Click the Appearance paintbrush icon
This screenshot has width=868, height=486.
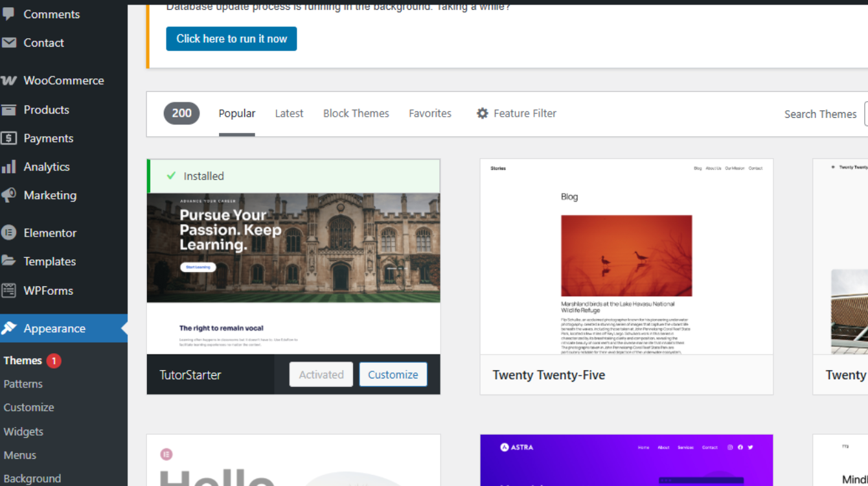pyautogui.click(x=8, y=328)
